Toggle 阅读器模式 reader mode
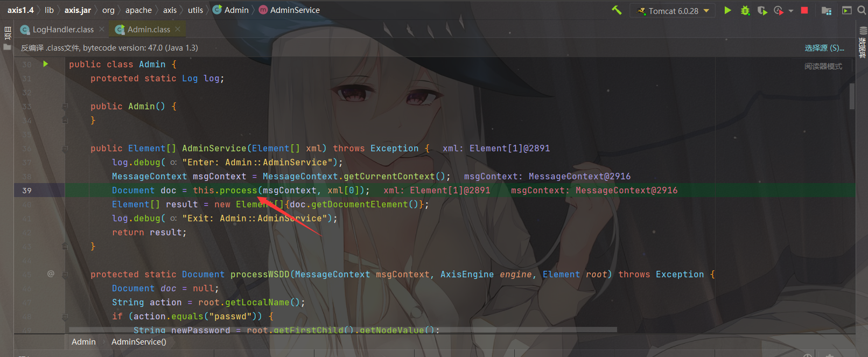This screenshot has height=357, width=868. tap(823, 66)
